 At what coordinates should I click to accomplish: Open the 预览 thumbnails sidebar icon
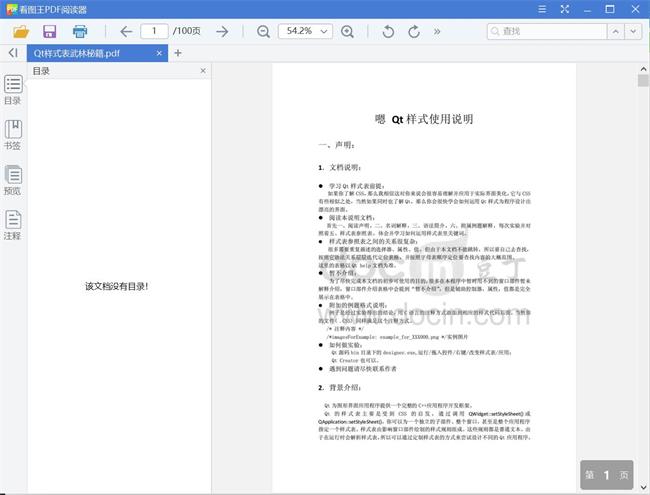(x=13, y=180)
